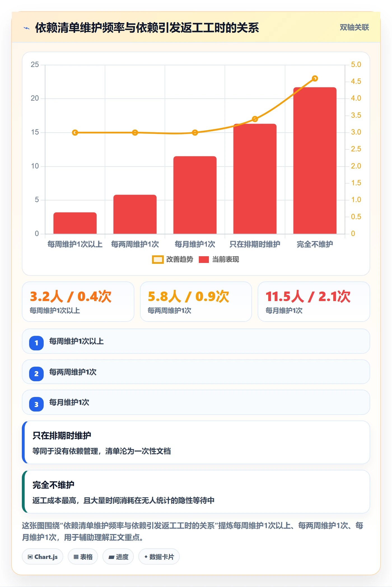
Task: Toggle the 当前表现 red legend swatch
Action: click(x=204, y=260)
